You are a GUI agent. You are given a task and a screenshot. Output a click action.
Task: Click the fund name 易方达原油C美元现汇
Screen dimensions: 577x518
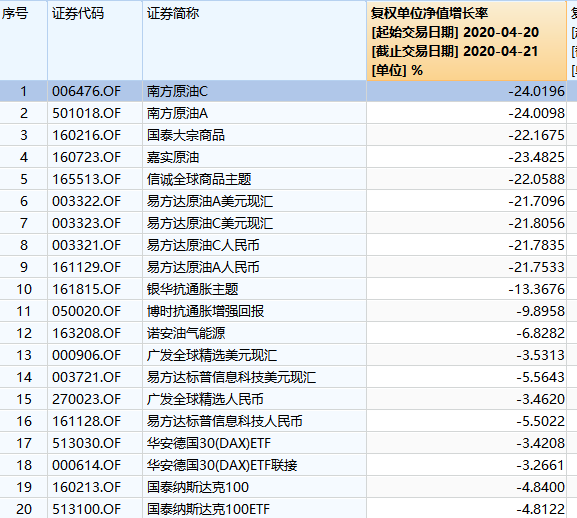210,223
